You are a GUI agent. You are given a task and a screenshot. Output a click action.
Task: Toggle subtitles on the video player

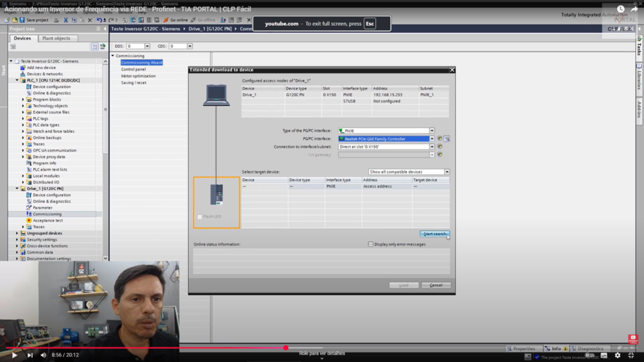click(x=604, y=356)
